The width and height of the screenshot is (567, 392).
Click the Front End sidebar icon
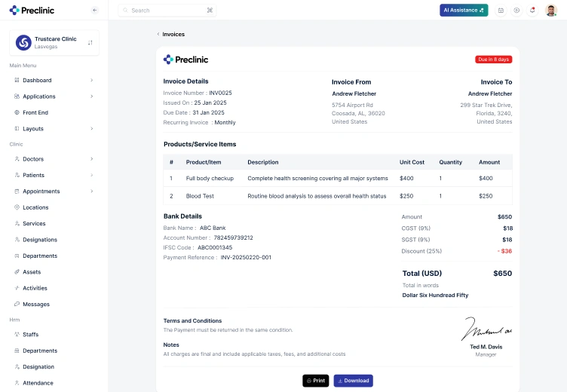[17, 112]
